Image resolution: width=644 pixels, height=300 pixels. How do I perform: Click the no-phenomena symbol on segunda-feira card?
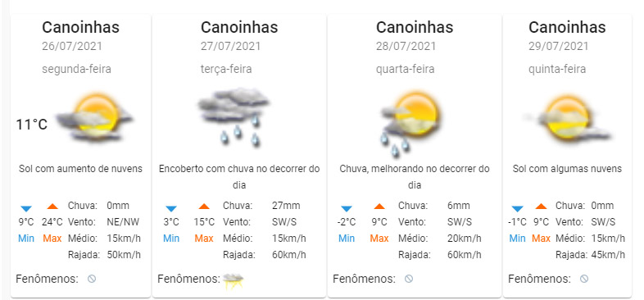[92, 279]
